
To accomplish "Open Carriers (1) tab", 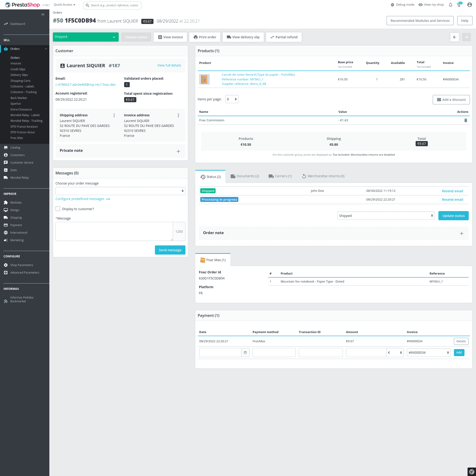I will click(x=280, y=176).
